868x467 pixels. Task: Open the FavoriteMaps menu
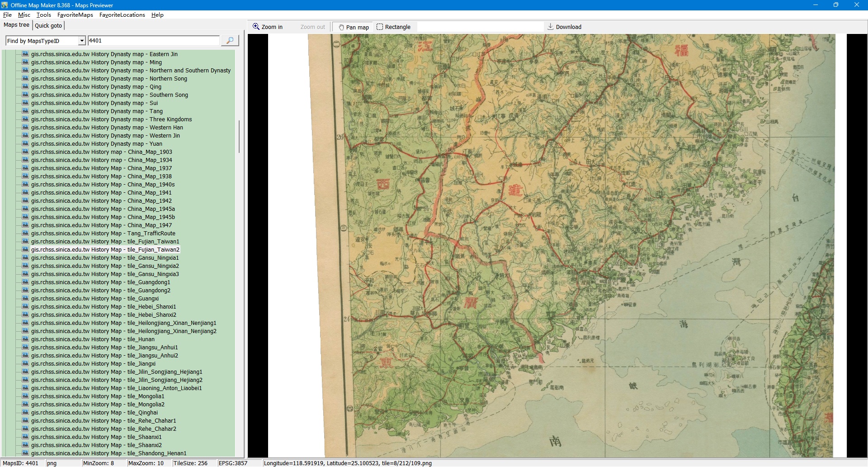75,15
